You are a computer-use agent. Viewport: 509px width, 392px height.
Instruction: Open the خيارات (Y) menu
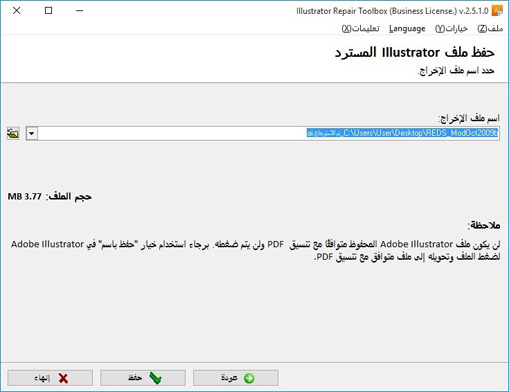point(451,29)
